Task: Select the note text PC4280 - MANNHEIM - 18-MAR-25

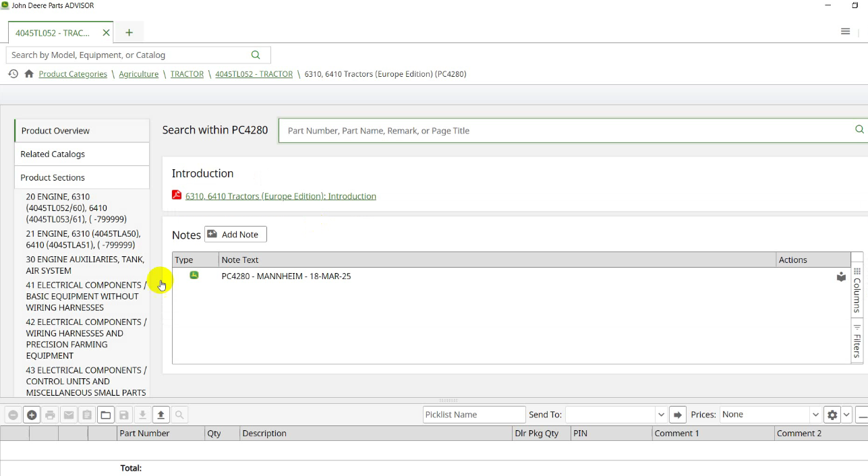Action: click(x=286, y=276)
